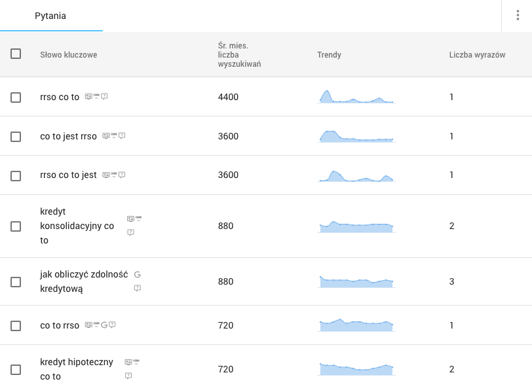Viewport: 532px width, 392px height.
Task: Check the 'kredyt hipoteczny co to' row checkbox
Action: tap(16, 370)
